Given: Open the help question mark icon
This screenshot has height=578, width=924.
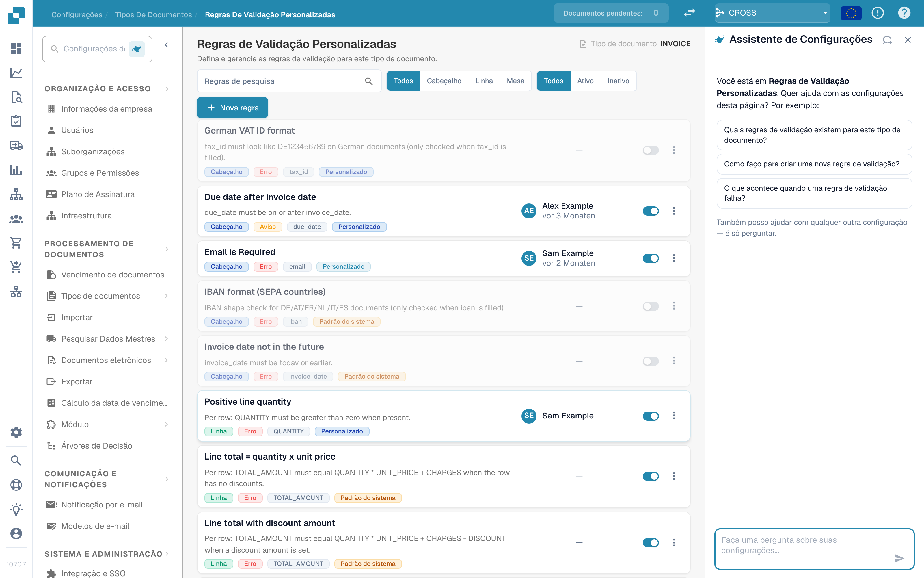Looking at the screenshot, I should (x=904, y=13).
